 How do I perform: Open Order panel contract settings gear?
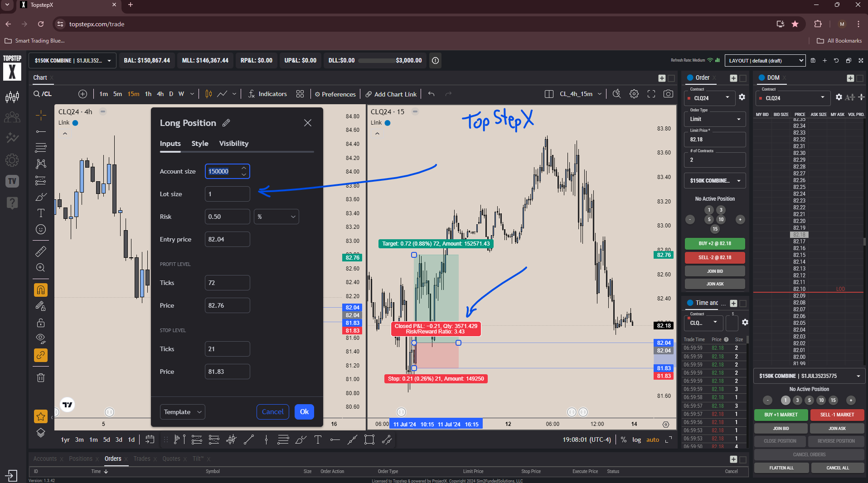click(742, 97)
